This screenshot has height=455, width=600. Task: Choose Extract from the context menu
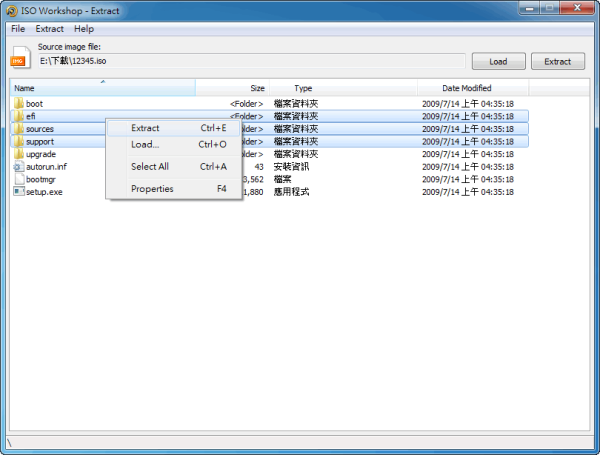[x=145, y=128]
